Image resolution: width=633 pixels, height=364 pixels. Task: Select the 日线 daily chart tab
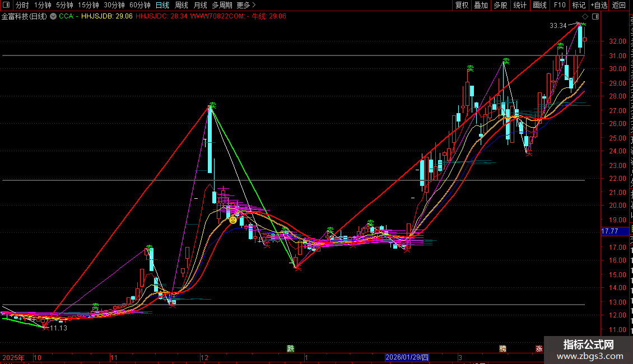(x=162, y=5)
